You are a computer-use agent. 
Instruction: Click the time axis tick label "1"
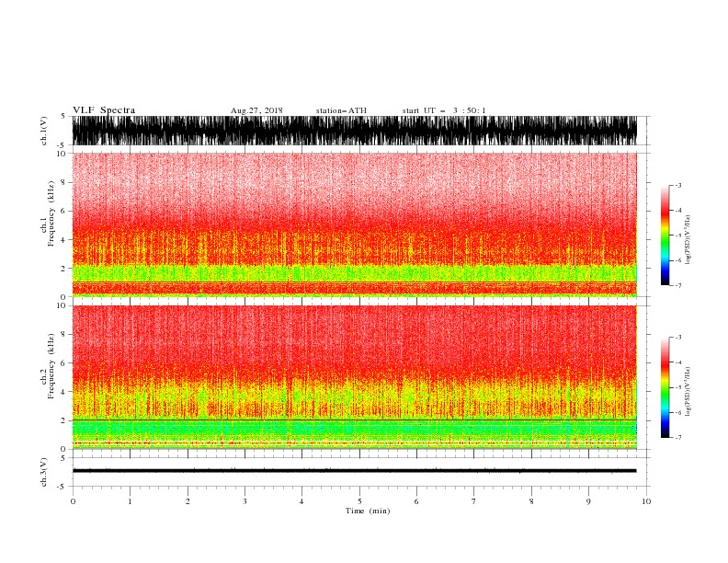pos(130,501)
